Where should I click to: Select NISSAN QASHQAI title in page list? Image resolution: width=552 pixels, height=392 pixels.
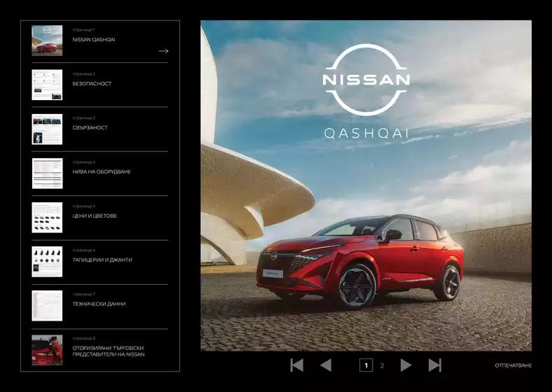coord(94,40)
